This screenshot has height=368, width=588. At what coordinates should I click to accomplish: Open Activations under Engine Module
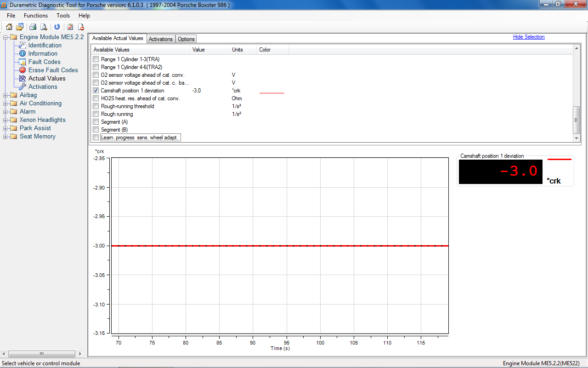click(43, 86)
